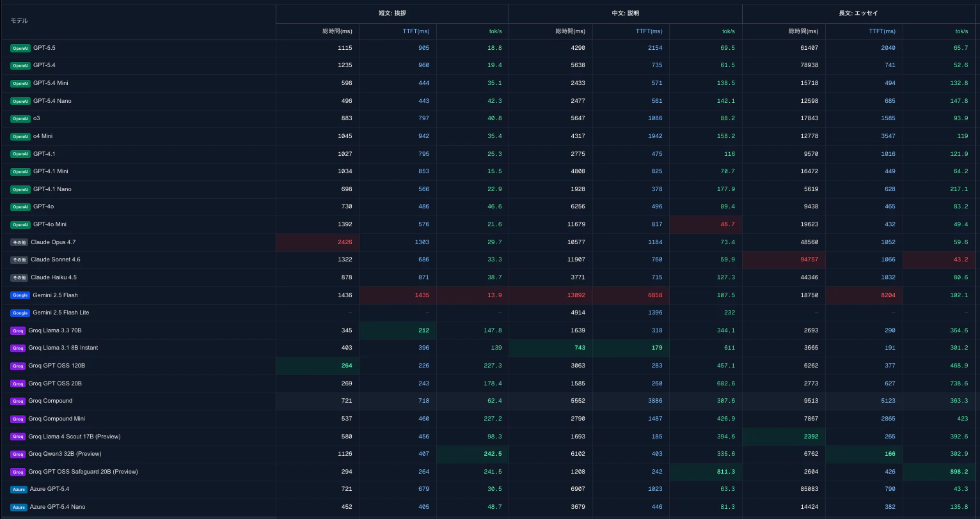Click 総時間(ms) header under 長文: エッセイ
Screen dimensions: 980x519
(803, 31)
